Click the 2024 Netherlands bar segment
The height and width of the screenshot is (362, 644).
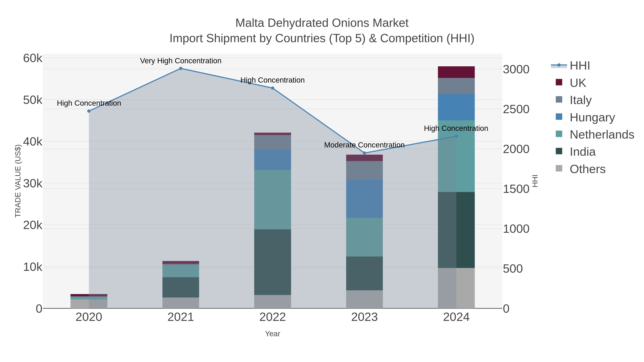[x=456, y=156]
